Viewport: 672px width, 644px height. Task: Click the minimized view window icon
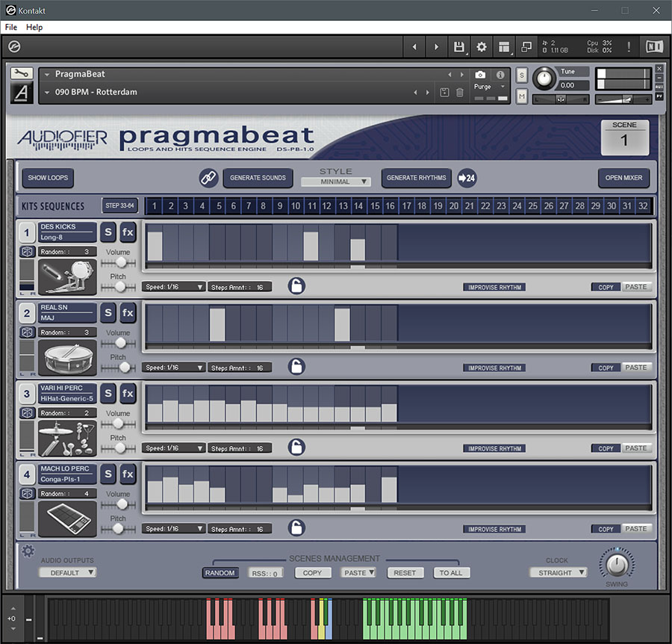pos(526,47)
